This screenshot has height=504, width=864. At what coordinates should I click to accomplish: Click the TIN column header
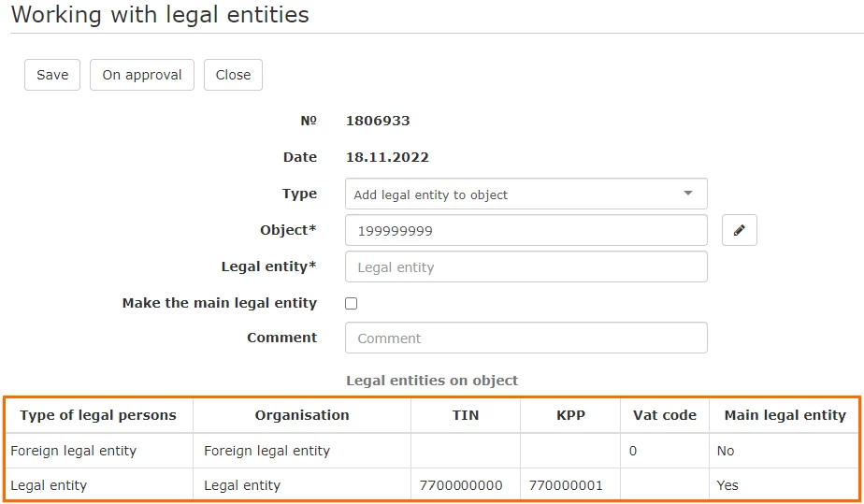click(x=466, y=415)
